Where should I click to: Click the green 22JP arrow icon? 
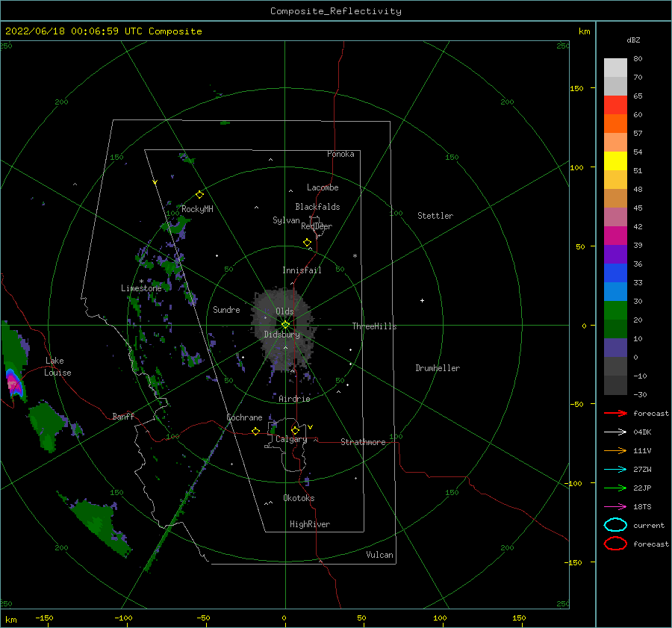coord(615,488)
